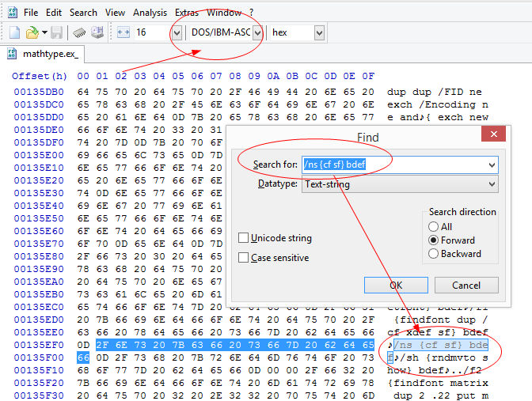The height and width of the screenshot is (401, 532).
Task: Open the Analysis menu
Action: (150, 13)
